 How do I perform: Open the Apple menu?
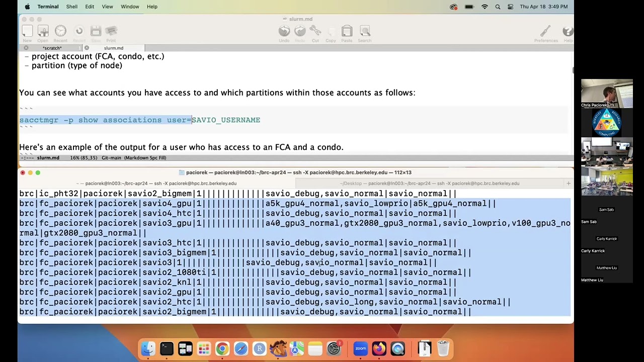27,7
